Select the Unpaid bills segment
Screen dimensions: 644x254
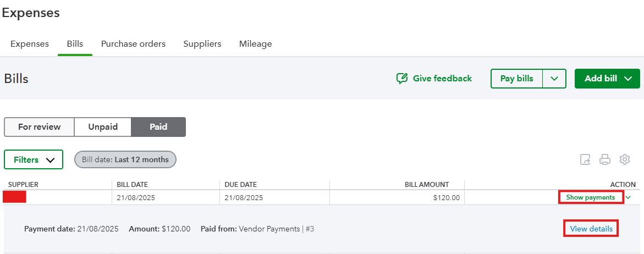coord(103,127)
